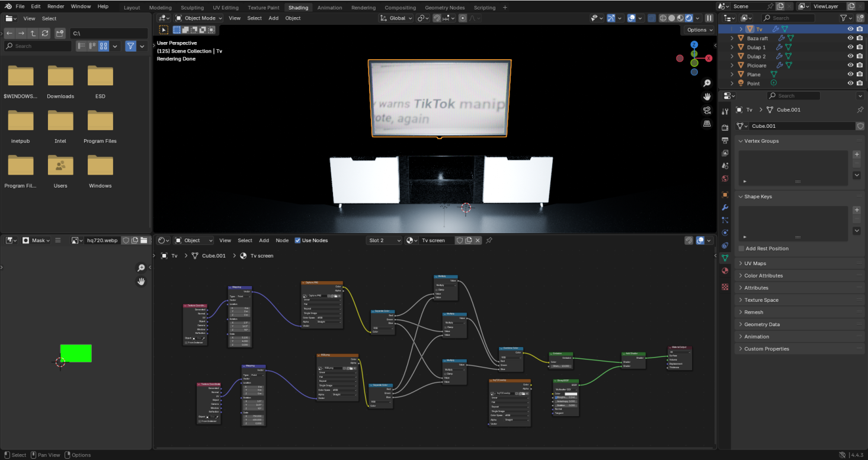Hide the Baza raft object in viewport

pyautogui.click(x=850, y=38)
